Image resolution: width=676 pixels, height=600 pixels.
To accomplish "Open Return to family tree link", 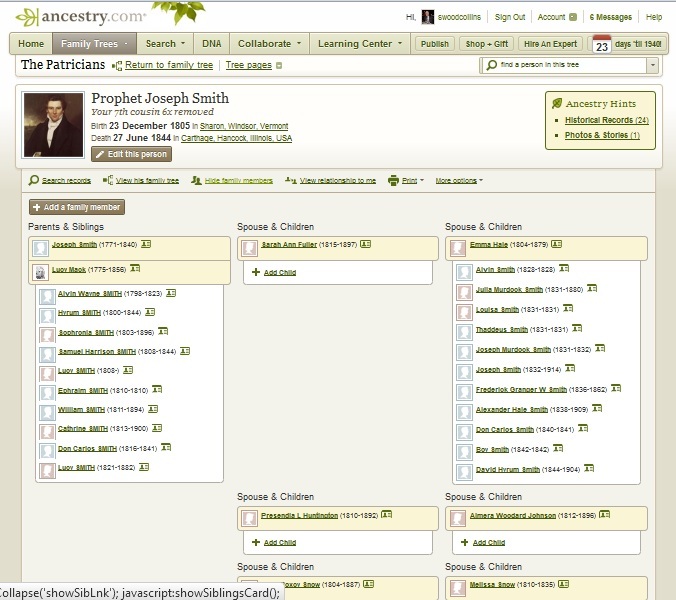I will point(169,65).
